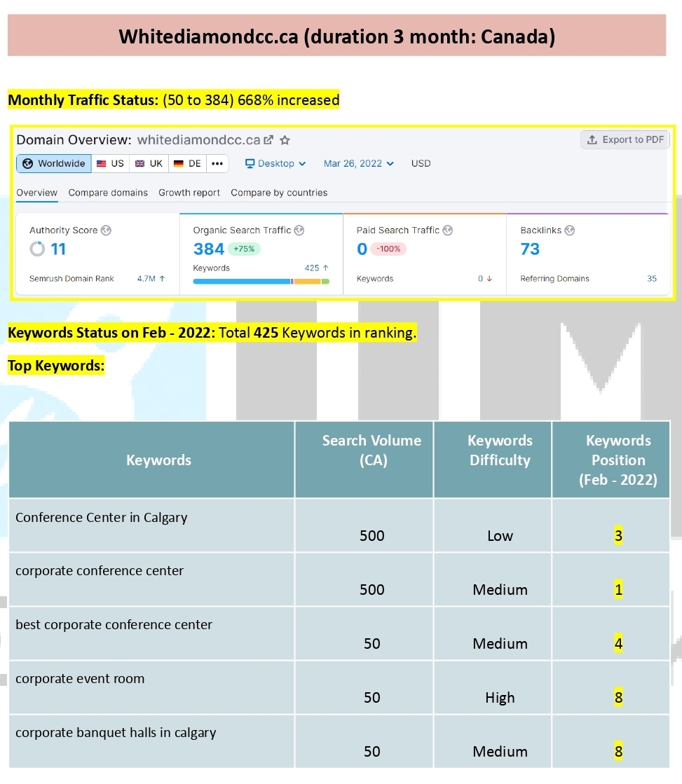Screen dimensions: 682x784
Task: Select the 'best corporate conference center' keyword cell
Action: (151, 633)
